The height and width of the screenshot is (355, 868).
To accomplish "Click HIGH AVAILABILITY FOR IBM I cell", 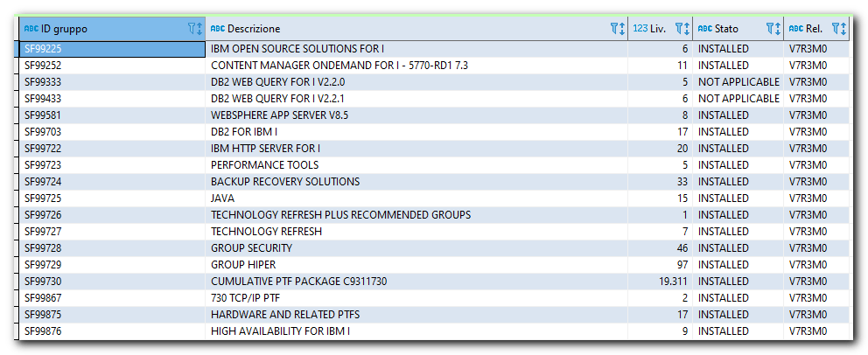I will click(416, 331).
